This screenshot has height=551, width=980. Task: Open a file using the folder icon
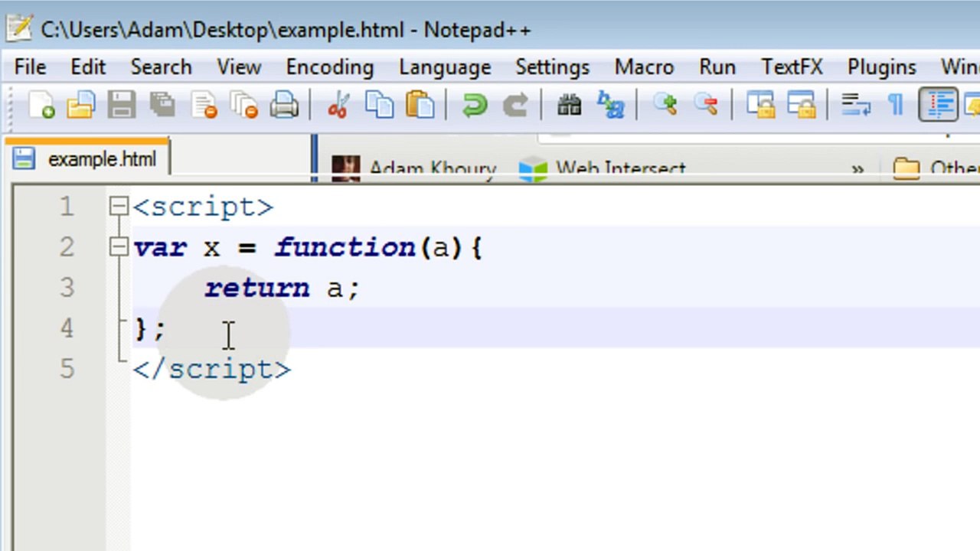coord(81,105)
